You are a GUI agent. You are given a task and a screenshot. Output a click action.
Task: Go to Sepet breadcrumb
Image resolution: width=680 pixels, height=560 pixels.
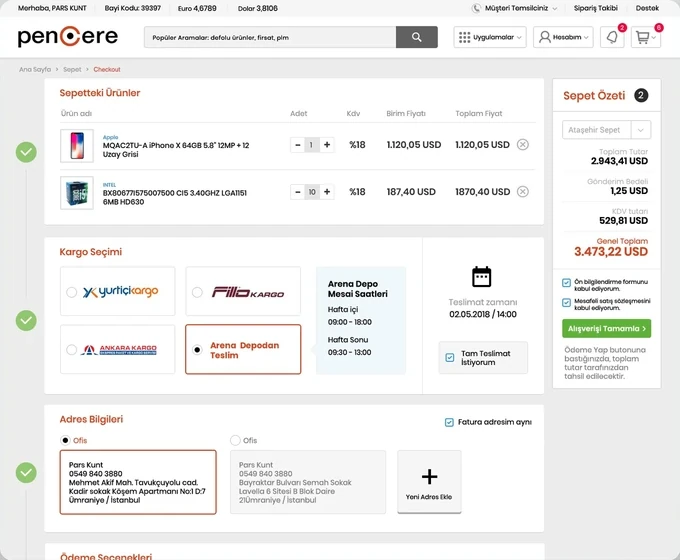(x=72, y=69)
